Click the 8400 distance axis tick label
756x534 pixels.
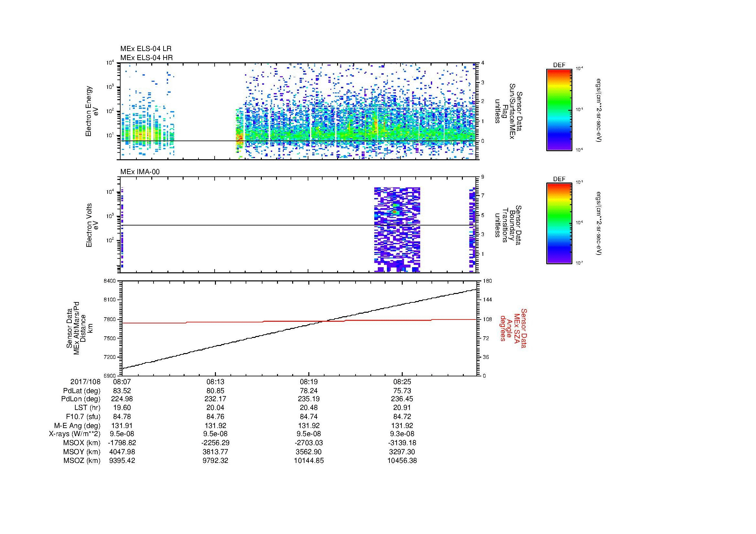point(110,281)
